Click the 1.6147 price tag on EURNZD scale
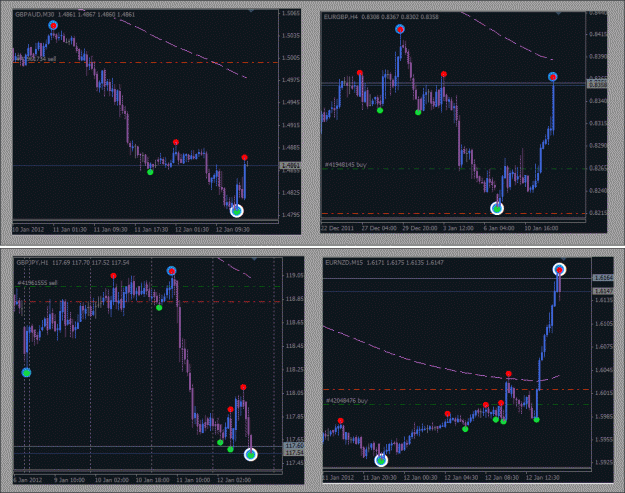 coord(603,291)
